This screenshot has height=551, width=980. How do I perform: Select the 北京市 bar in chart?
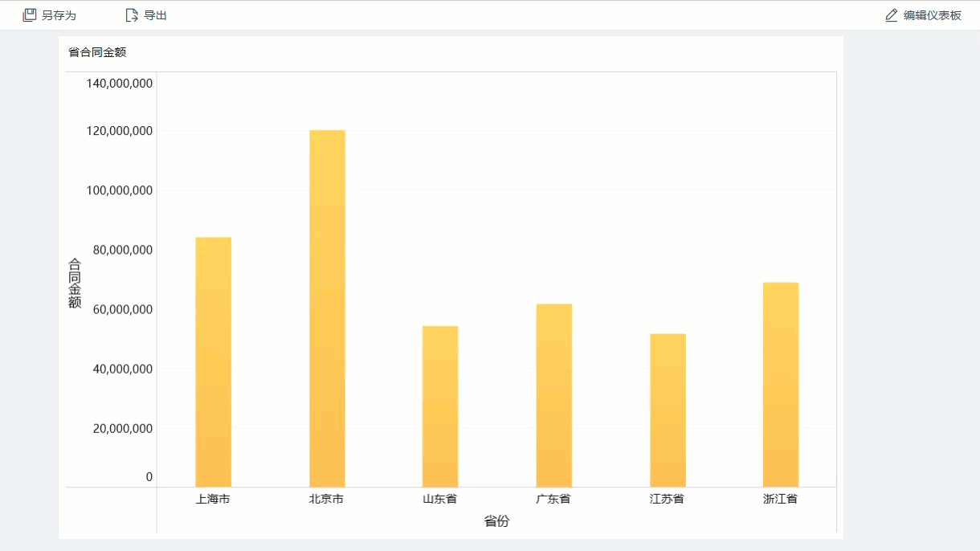coord(327,308)
